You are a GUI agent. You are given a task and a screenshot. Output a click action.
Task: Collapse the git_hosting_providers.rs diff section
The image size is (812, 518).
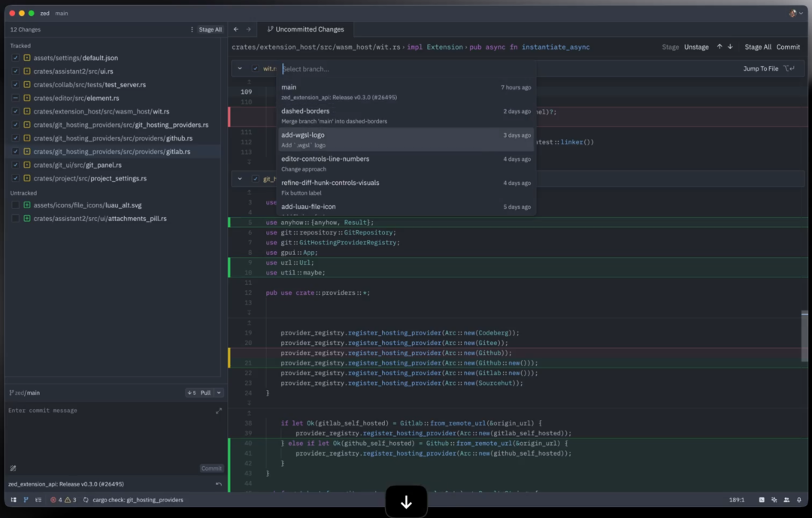240,179
